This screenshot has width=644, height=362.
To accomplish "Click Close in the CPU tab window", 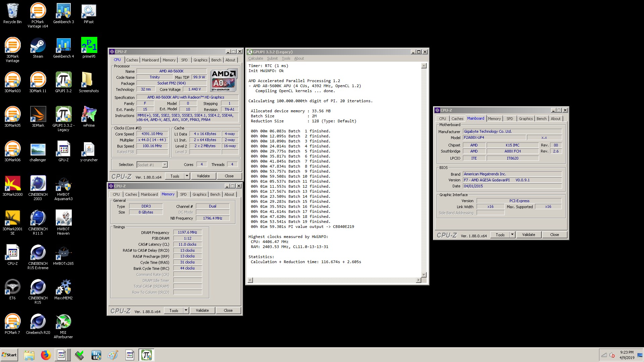I will click(229, 176).
